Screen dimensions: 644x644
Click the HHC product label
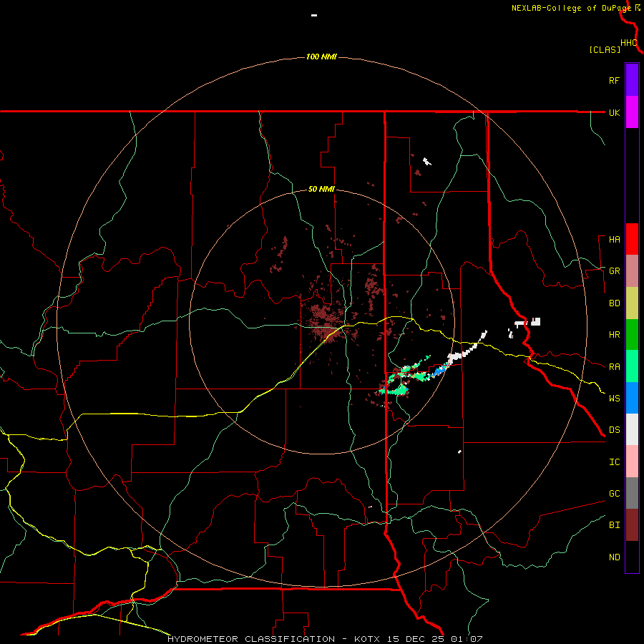coord(629,43)
